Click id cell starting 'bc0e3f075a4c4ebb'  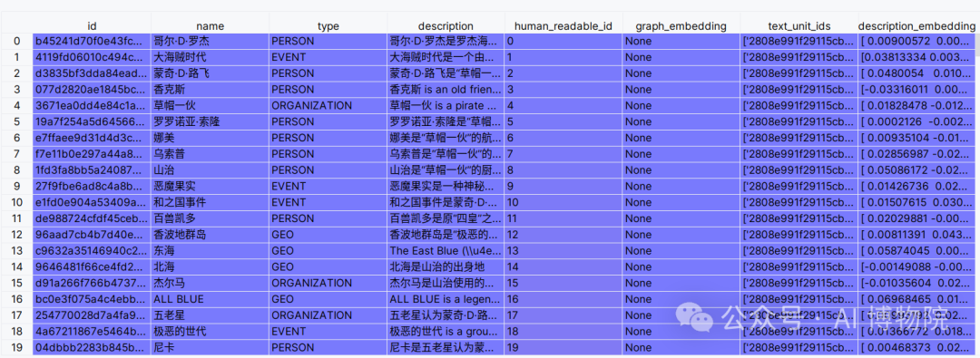(92, 299)
